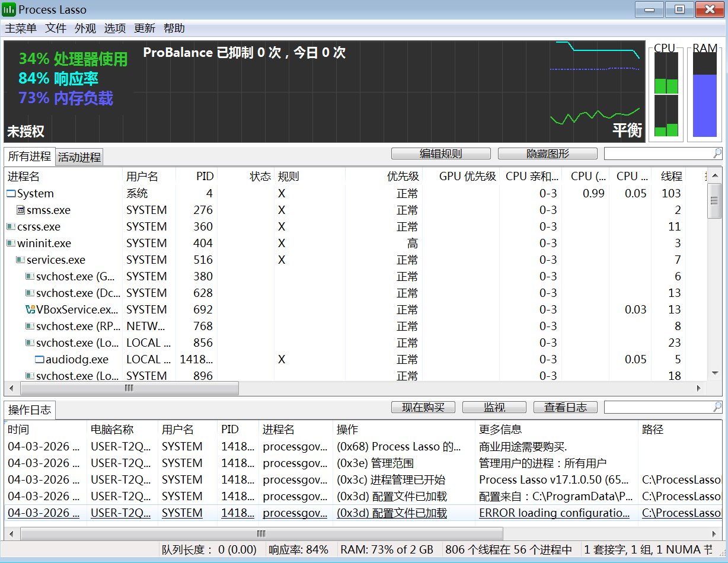728x563 pixels.
Task: Open the 文件 menu
Action: click(x=56, y=28)
